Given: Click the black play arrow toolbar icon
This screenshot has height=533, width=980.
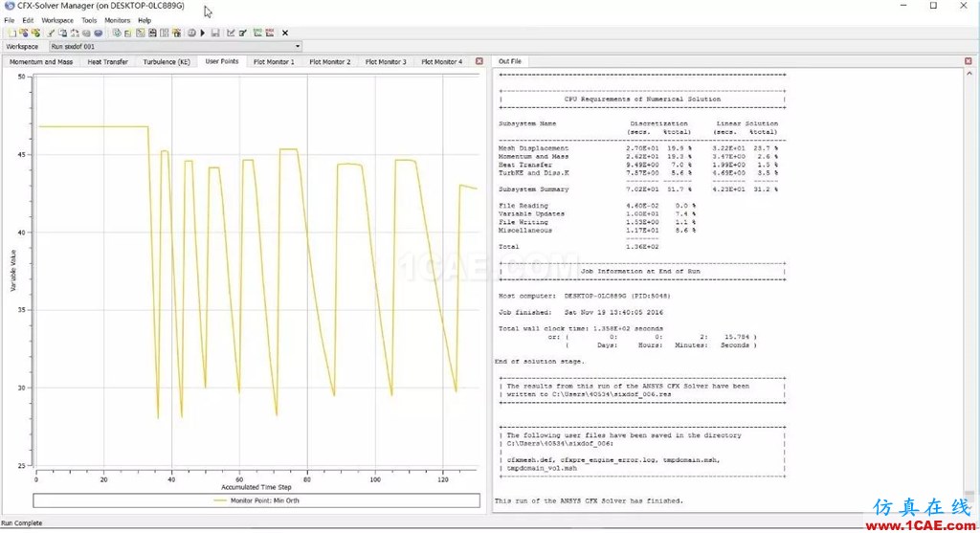Looking at the screenshot, I should pyautogui.click(x=203, y=33).
